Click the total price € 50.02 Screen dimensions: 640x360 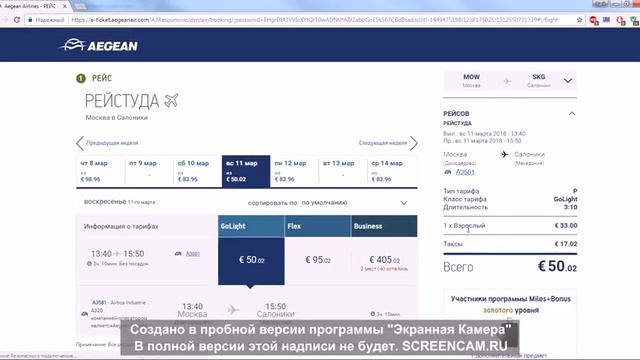click(x=557, y=267)
